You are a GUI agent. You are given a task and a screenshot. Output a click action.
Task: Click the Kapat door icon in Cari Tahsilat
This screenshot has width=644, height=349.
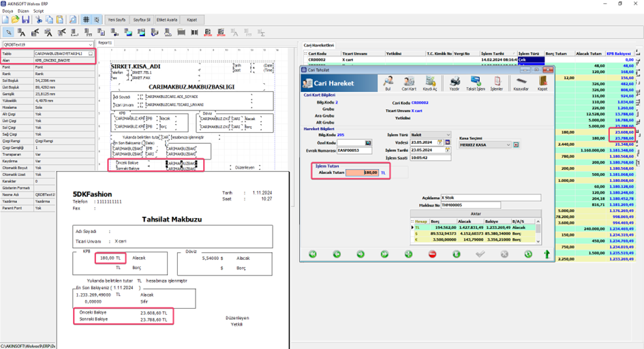542,83
